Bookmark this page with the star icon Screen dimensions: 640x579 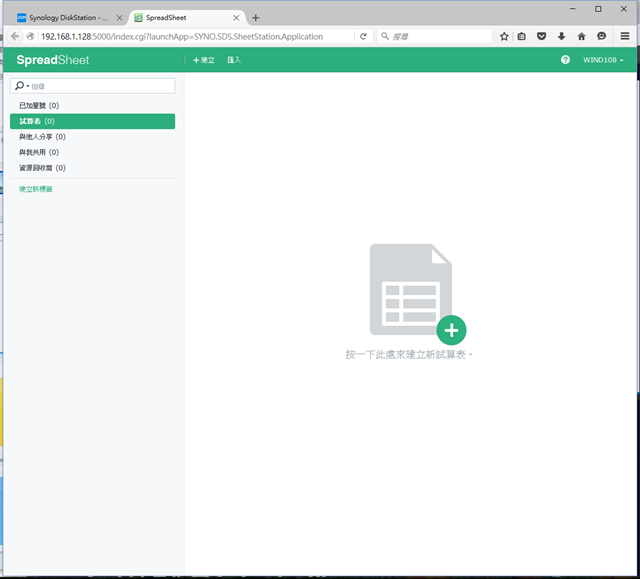(x=504, y=36)
